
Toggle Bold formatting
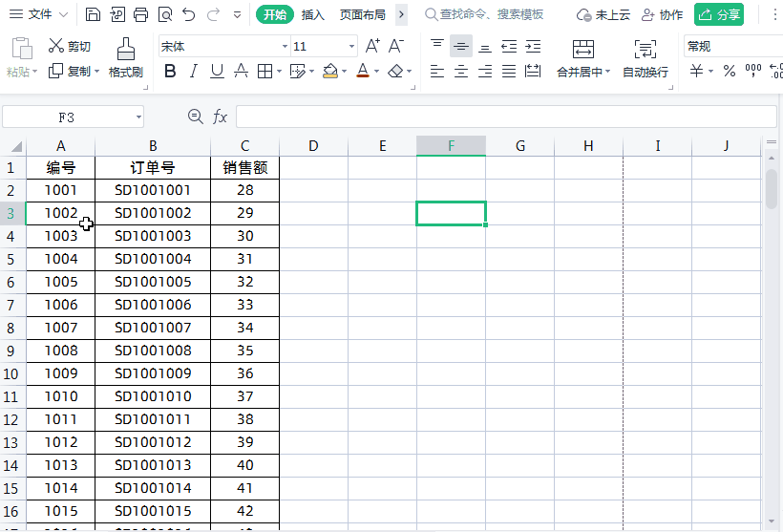[170, 72]
